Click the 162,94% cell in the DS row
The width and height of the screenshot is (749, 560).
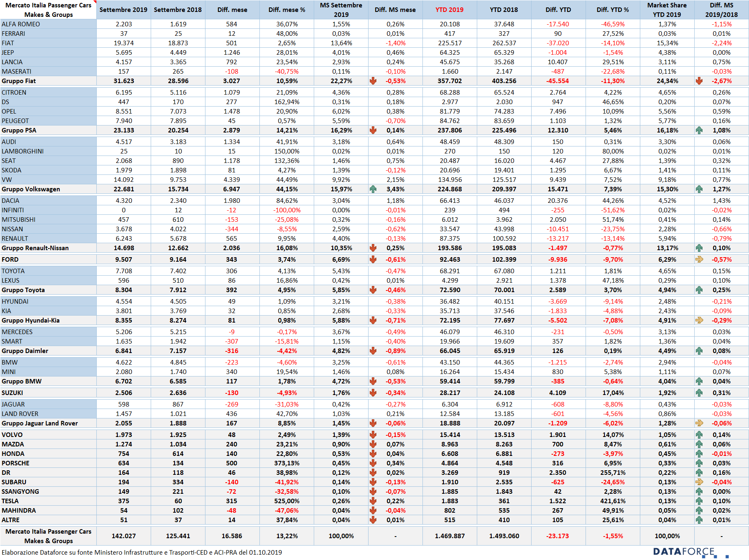coord(287,102)
